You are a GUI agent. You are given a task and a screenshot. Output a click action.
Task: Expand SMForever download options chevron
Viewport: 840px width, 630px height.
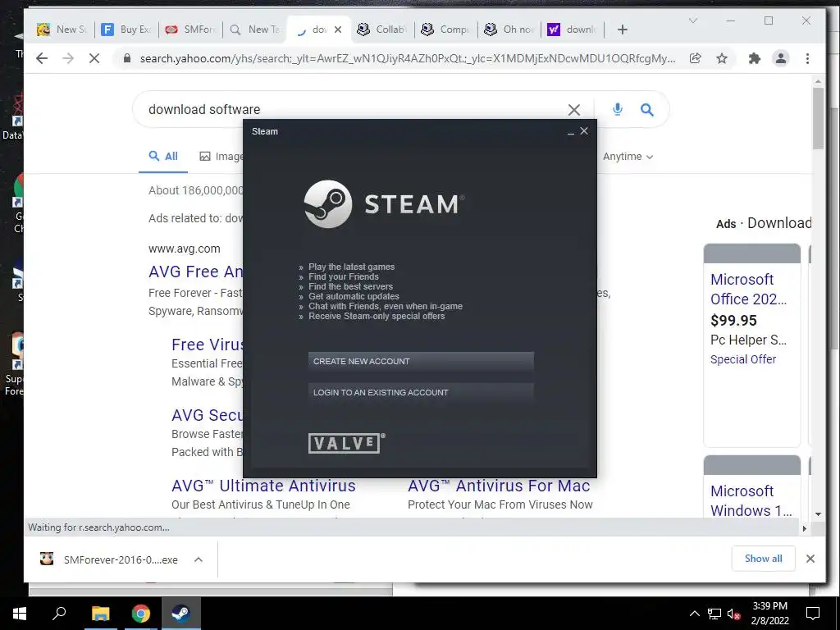199,559
